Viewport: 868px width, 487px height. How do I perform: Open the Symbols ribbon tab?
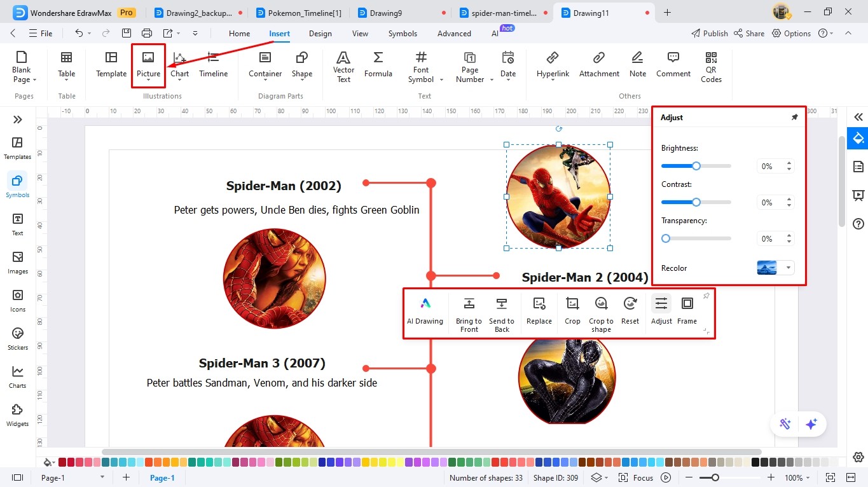coord(403,34)
